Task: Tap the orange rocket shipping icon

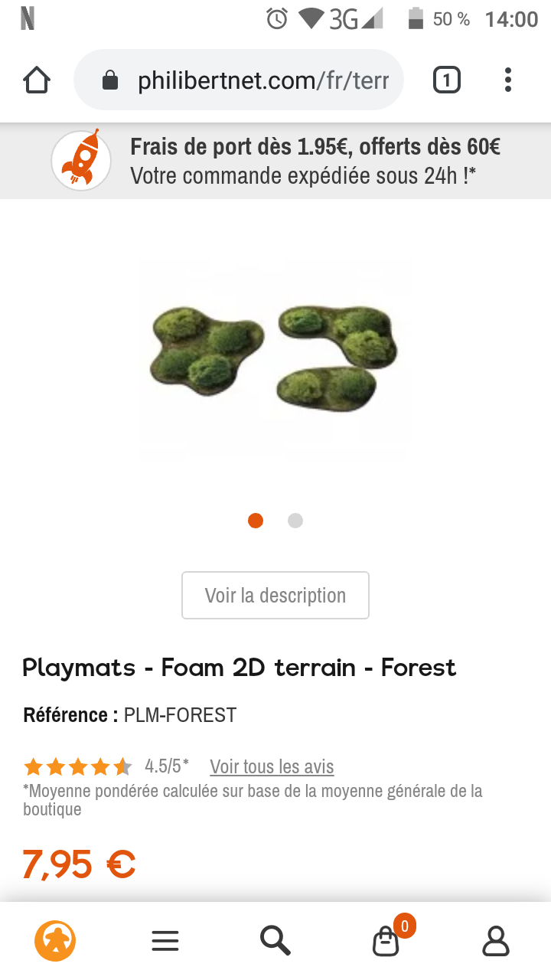Action: pyautogui.click(x=81, y=160)
